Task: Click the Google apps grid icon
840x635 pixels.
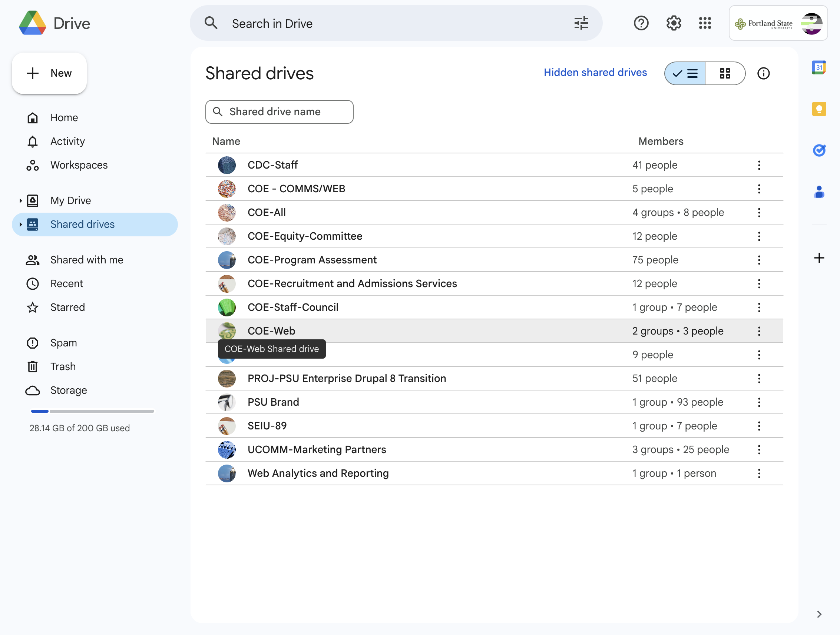Action: pyautogui.click(x=705, y=23)
